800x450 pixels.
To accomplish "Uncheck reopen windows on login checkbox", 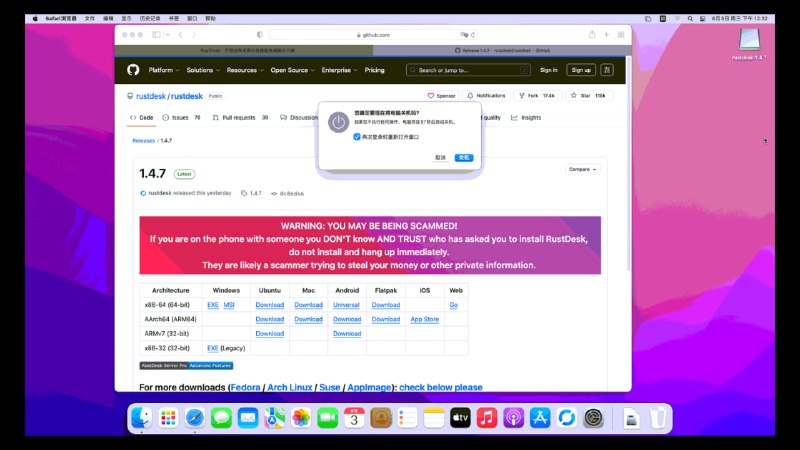I will [x=357, y=137].
